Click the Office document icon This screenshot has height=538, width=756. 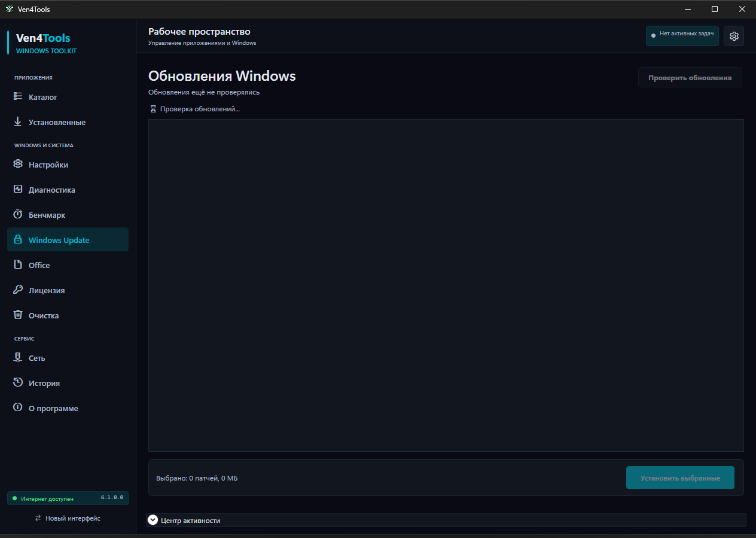click(x=18, y=265)
